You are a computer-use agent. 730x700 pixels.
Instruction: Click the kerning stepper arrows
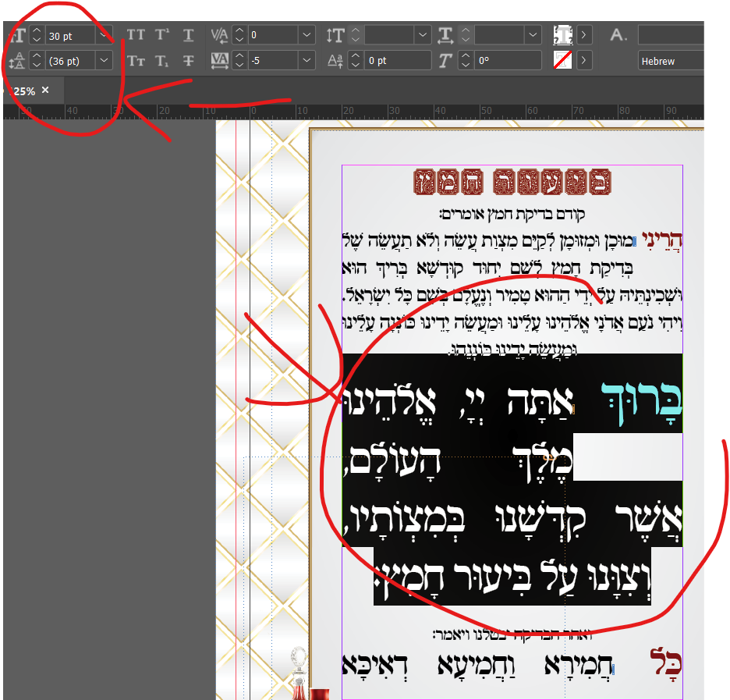239,35
